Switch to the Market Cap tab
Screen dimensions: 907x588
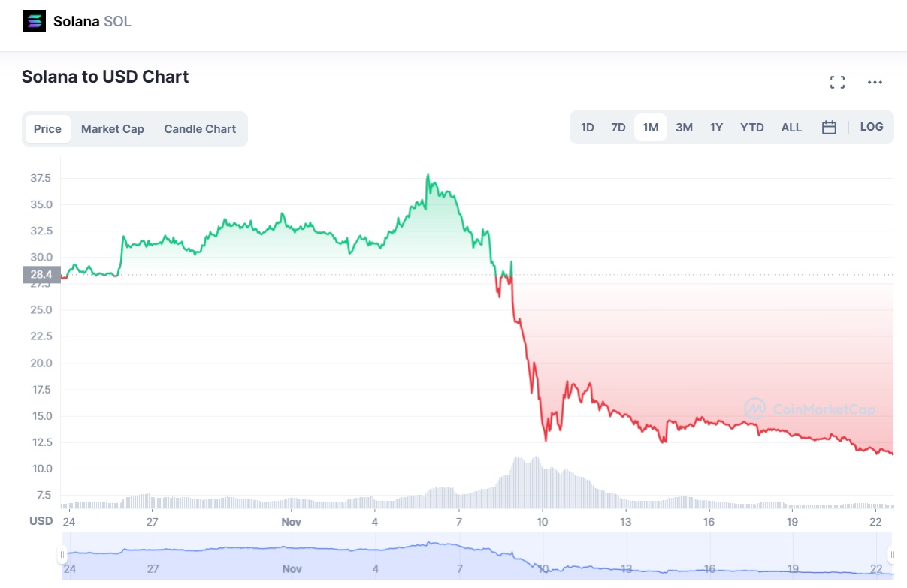[x=113, y=128]
